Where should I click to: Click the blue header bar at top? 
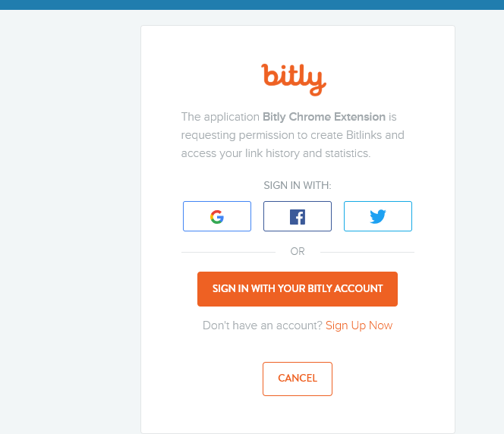tap(252, 5)
